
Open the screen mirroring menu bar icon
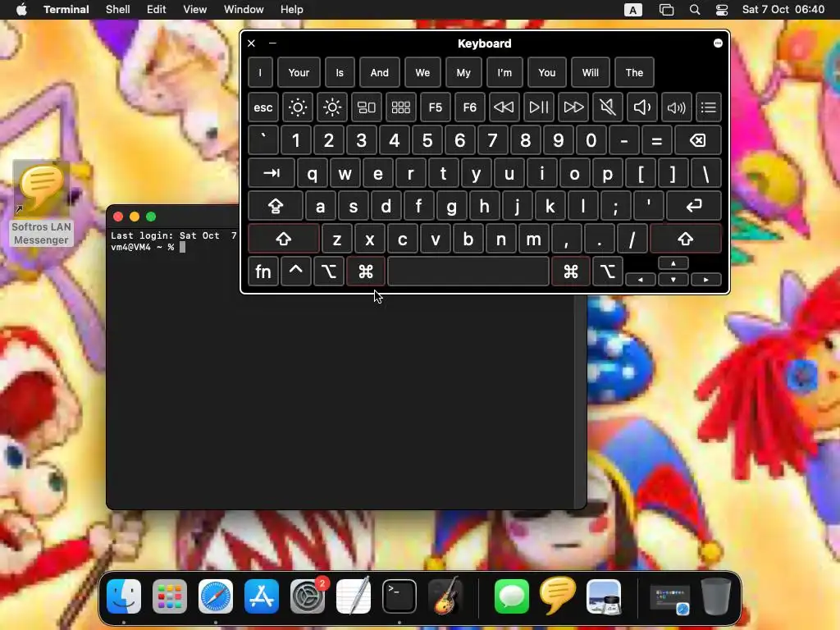pyautogui.click(x=666, y=10)
